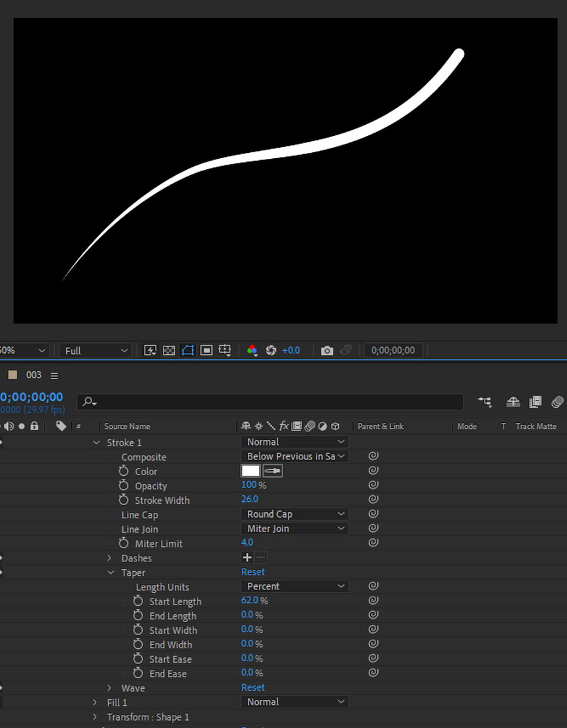Screen dimensions: 567x728
Task: Click the Region of Interest icon
Action: (x=206, y=350)
